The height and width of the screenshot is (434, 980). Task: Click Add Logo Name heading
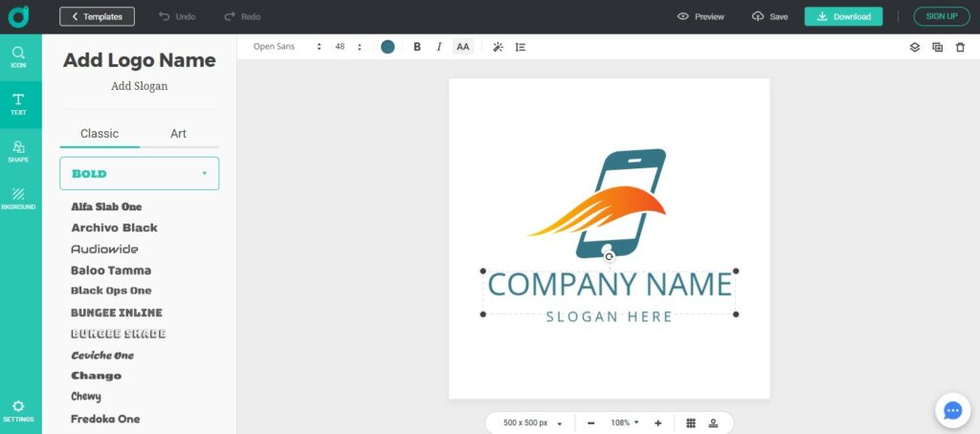pyautogui.click(x=140, y=60)
